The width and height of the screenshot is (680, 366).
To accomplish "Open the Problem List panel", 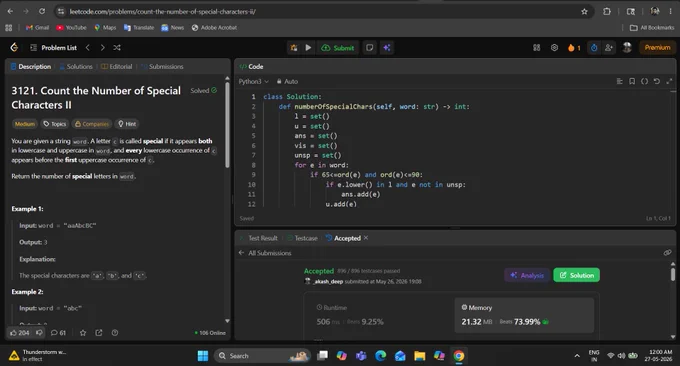I will 53,48.
